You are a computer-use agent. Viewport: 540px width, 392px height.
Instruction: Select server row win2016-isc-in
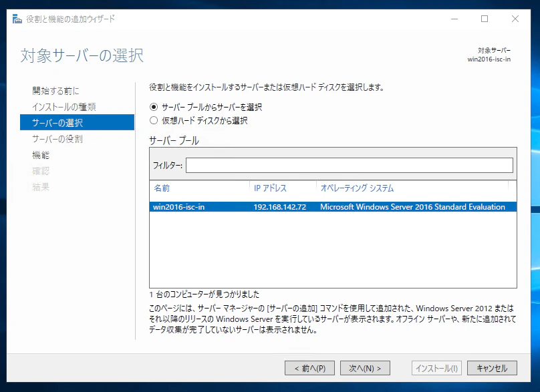click(333, 207)
